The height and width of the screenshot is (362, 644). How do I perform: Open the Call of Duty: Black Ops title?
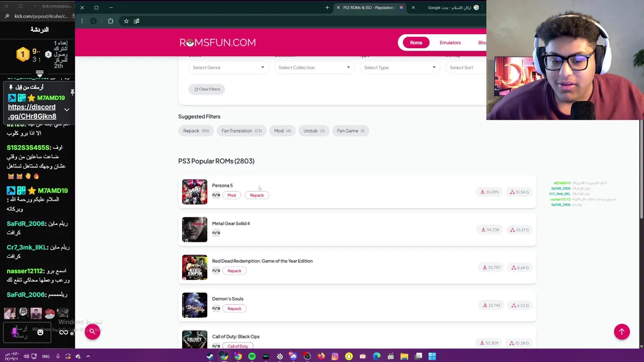tap(235, 336)
